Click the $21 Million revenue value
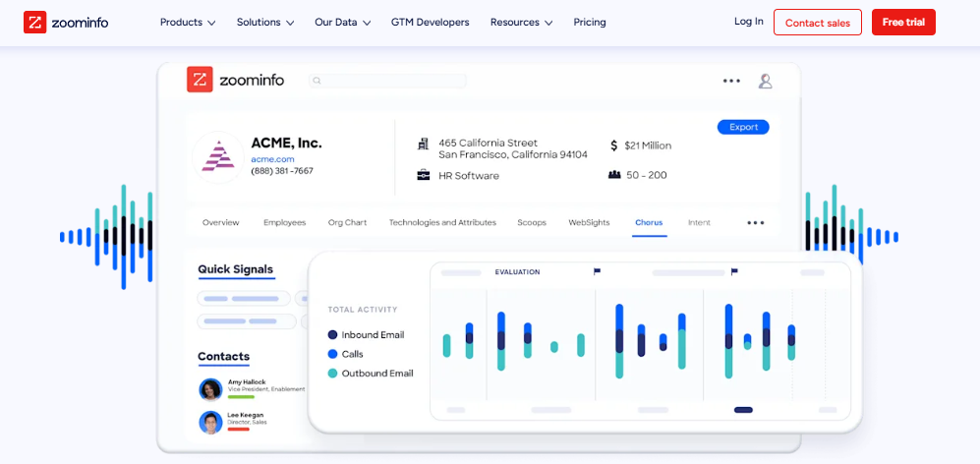The width and height of the screenshot is (980, 464). click(x=648, y=145)
